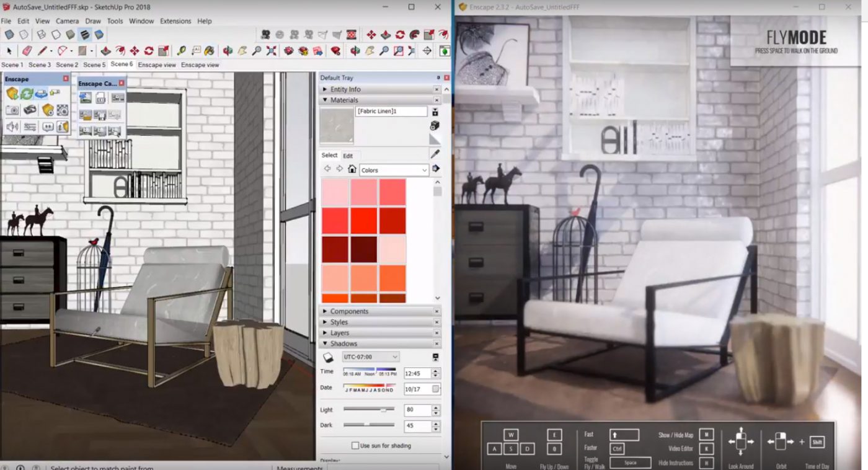
Task: Click the Enscape sound speaker icon
Action: click(12, 127)
